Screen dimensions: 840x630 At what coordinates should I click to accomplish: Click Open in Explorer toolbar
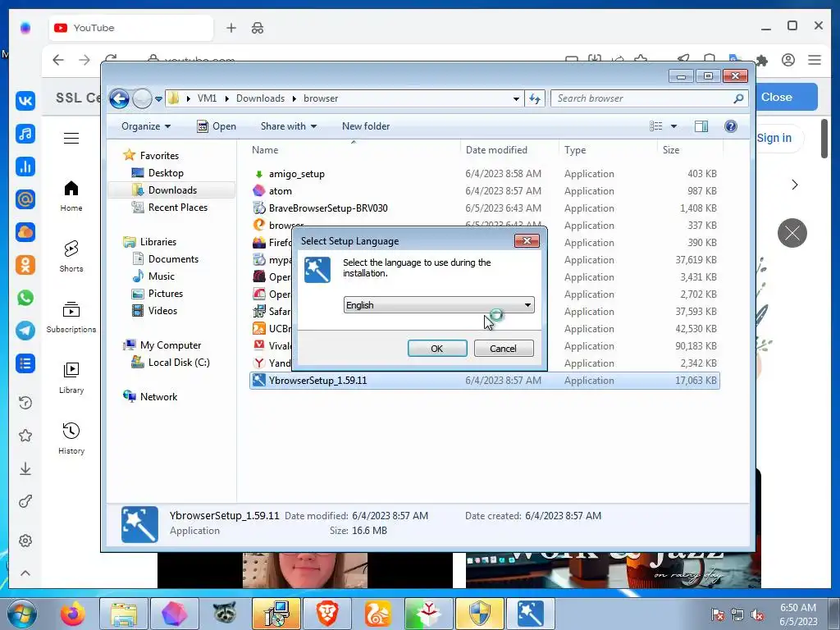[217, 126]
